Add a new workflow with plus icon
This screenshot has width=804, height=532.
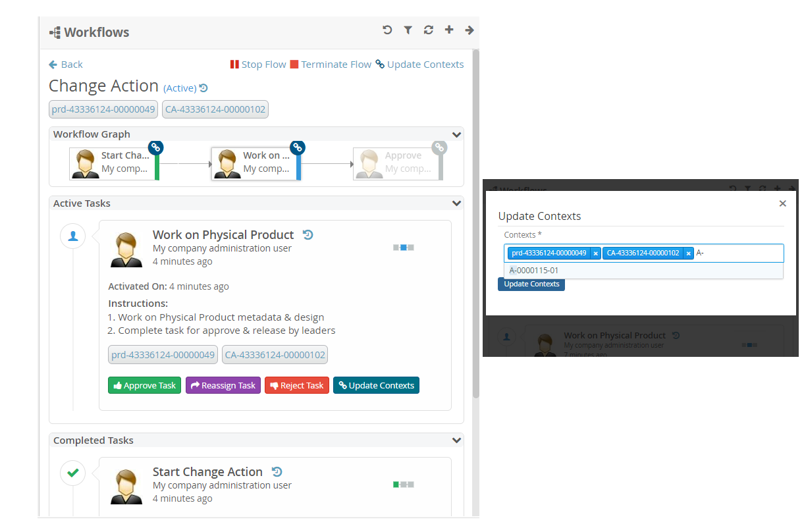(449, 30)
